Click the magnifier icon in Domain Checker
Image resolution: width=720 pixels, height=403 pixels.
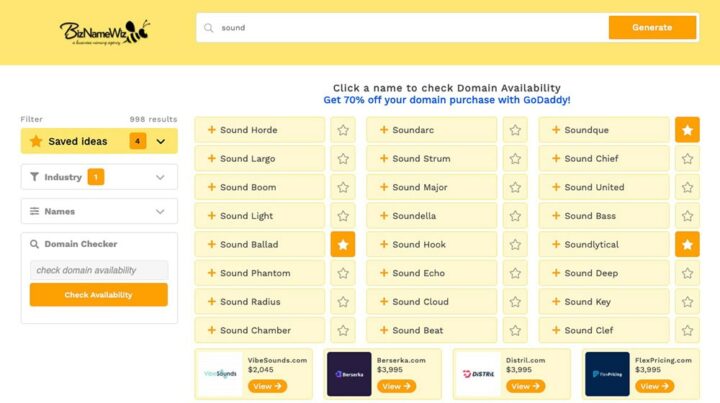tap(35, 244)
